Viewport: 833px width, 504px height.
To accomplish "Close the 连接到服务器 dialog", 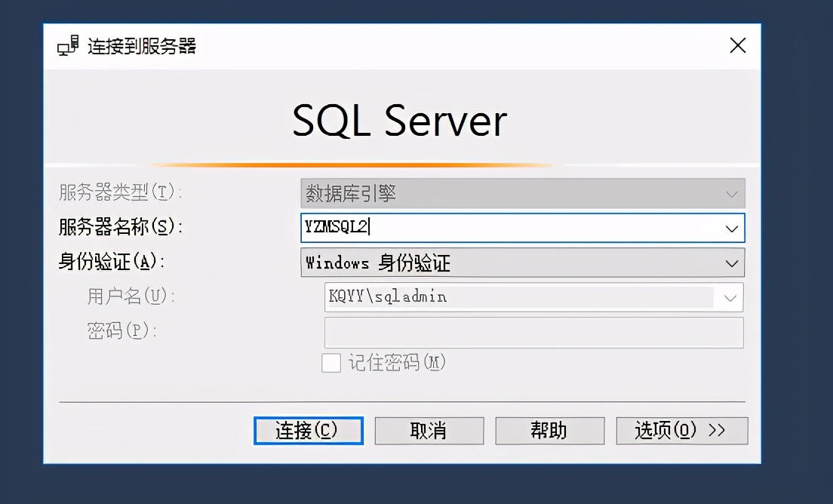I will [x=737, y=46].
